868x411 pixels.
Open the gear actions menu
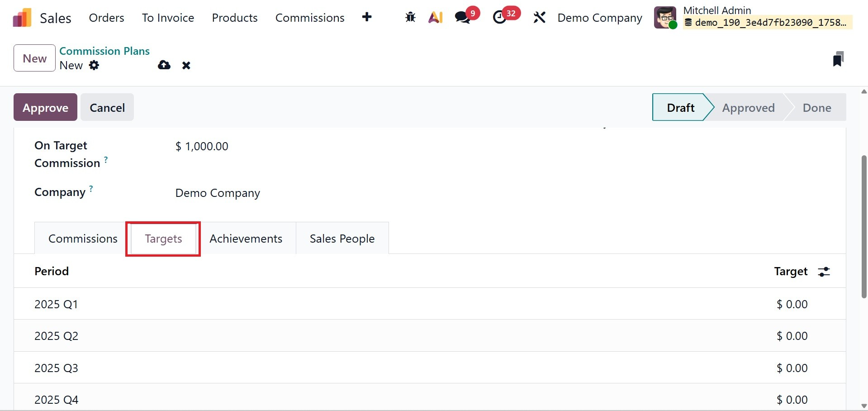[94, 65]
